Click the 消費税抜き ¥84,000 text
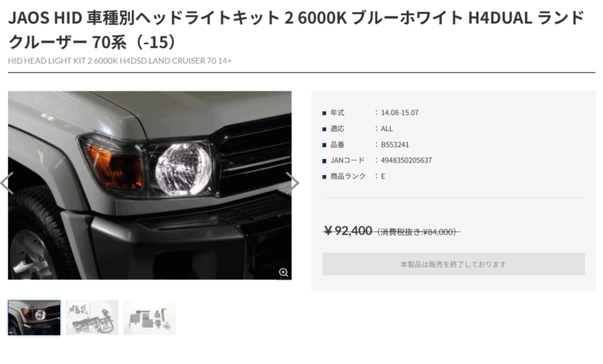The image size is (603, 364). 418,231
